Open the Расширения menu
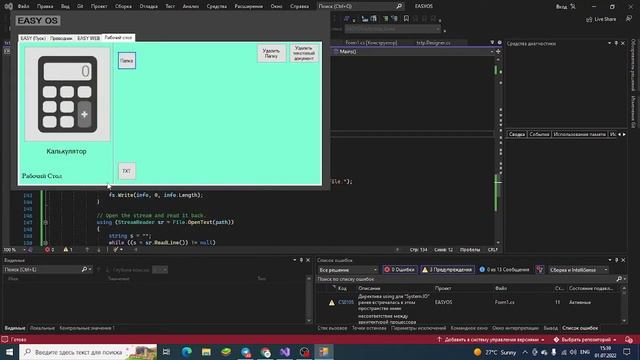The height and width of the screenshot is (360, 640). [249, 6]
